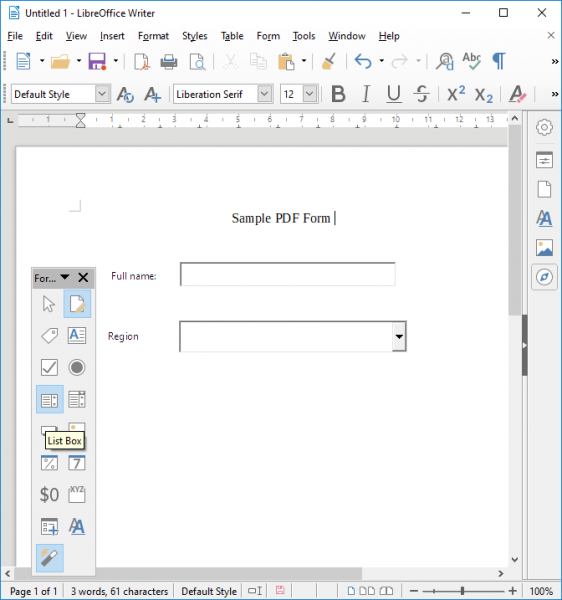This screenshot has height=600, width=562.
Task: Open the Navigator sidebar panel
Action: [544, 277]
